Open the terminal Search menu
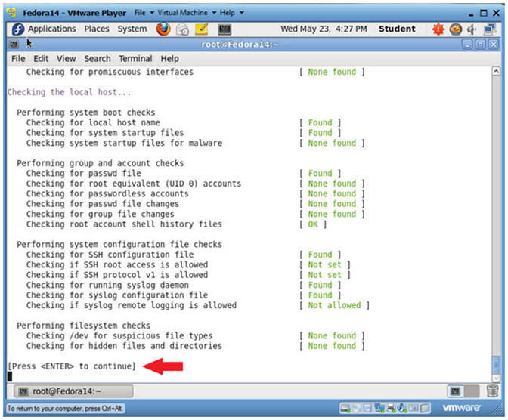 [98, 59]
